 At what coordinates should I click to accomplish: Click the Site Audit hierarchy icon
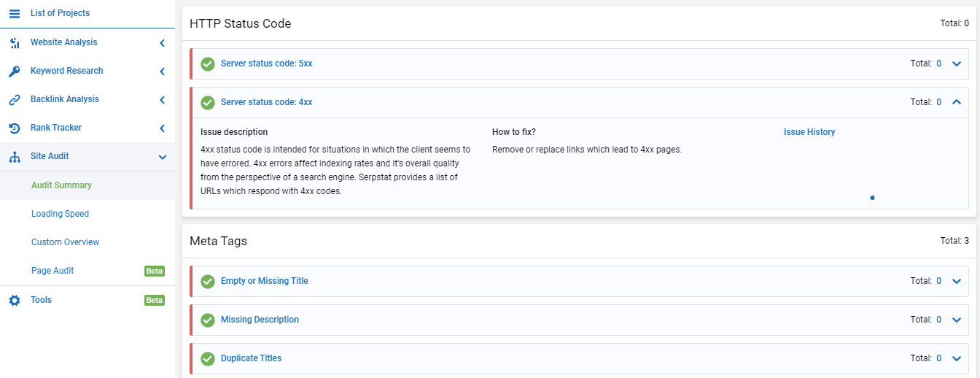coord(15,157)
